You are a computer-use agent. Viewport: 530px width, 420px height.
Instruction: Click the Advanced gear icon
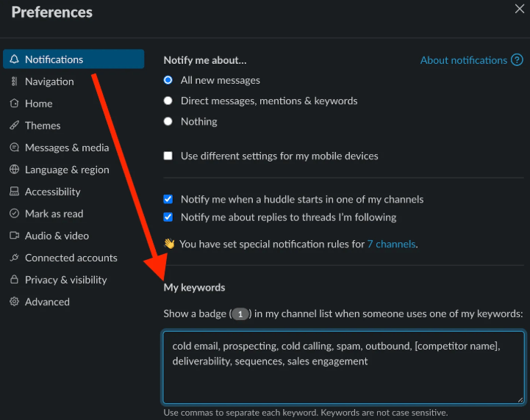pos(14,302)
